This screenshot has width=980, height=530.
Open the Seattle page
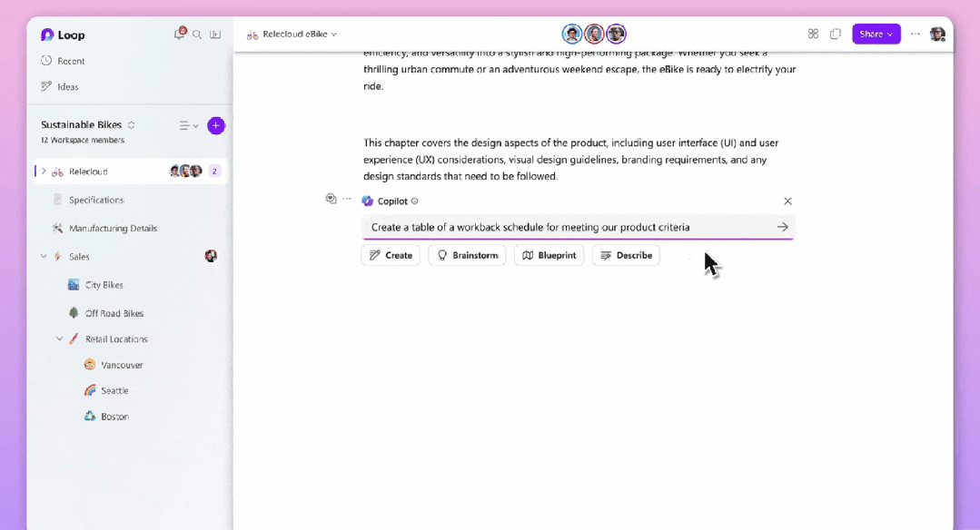point(114,391)
